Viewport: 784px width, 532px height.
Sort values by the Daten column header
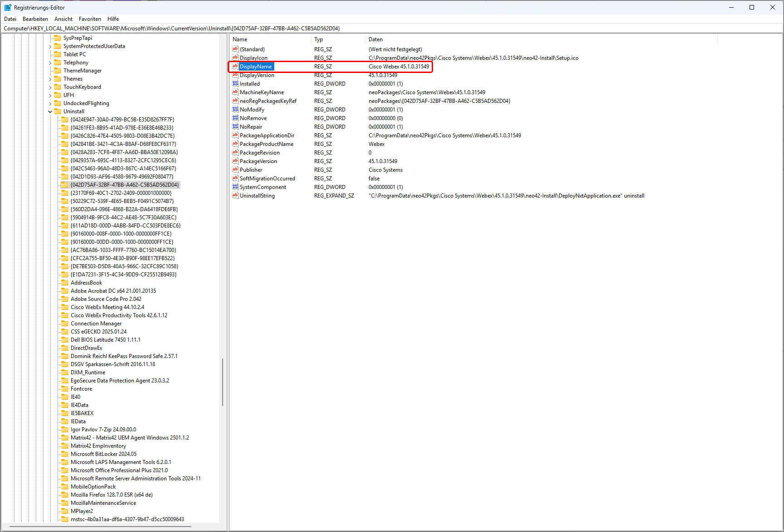click(x=542, y=39)
